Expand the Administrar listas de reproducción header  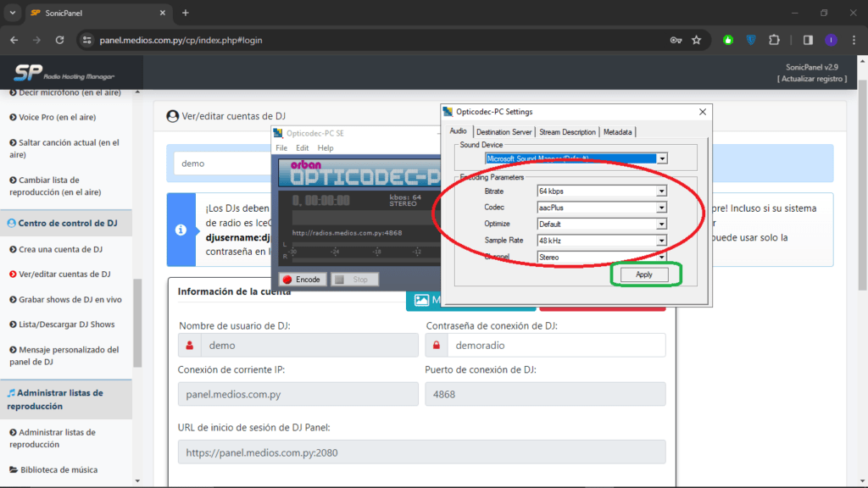tap(66, 400)
